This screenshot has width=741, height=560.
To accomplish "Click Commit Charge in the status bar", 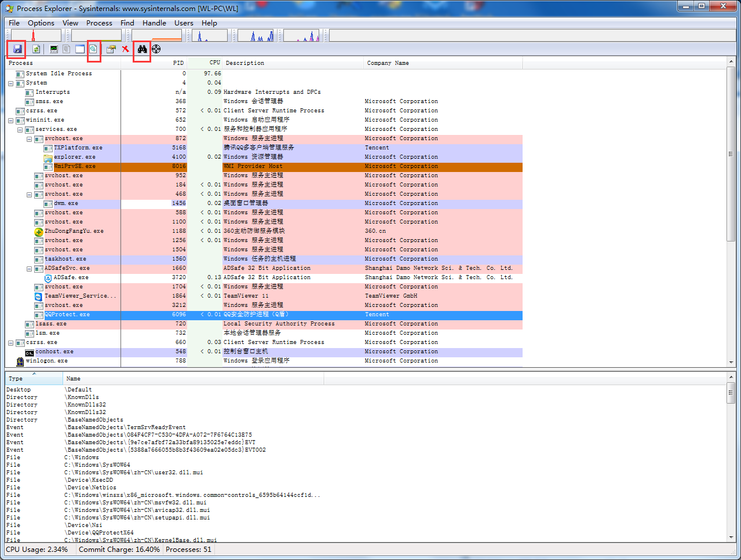I will [119, 550].
